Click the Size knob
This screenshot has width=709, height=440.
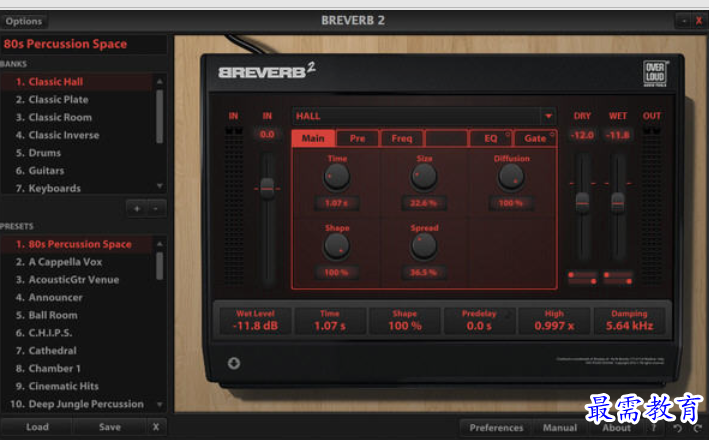click(x=424, y=177)
